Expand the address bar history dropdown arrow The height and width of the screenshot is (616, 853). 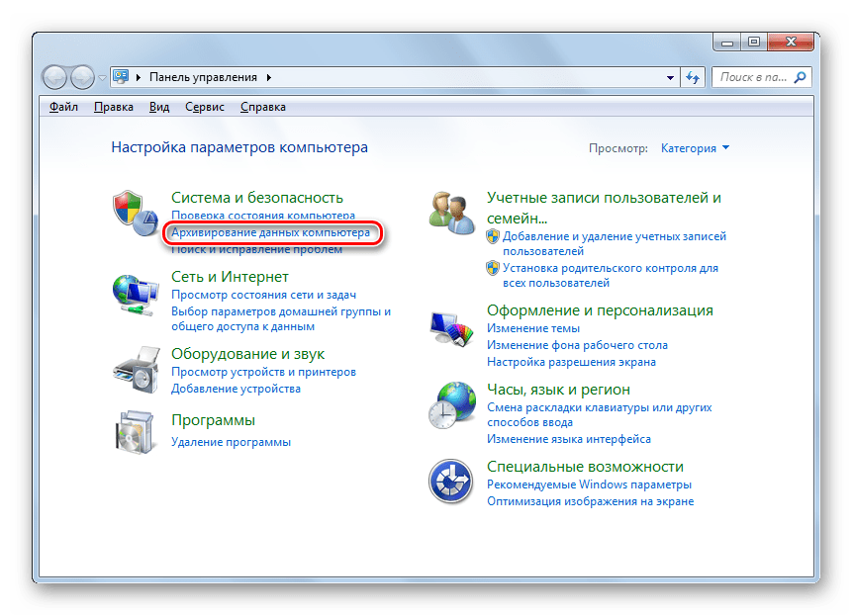click(x=670, y=77)
